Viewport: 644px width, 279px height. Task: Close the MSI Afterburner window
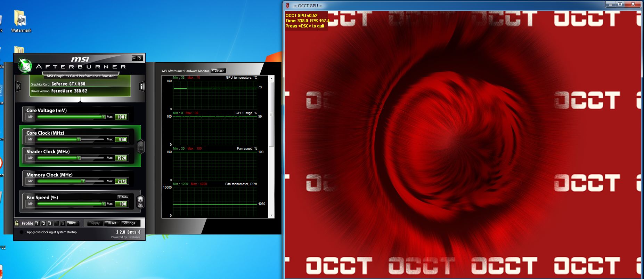coord(140,58)
